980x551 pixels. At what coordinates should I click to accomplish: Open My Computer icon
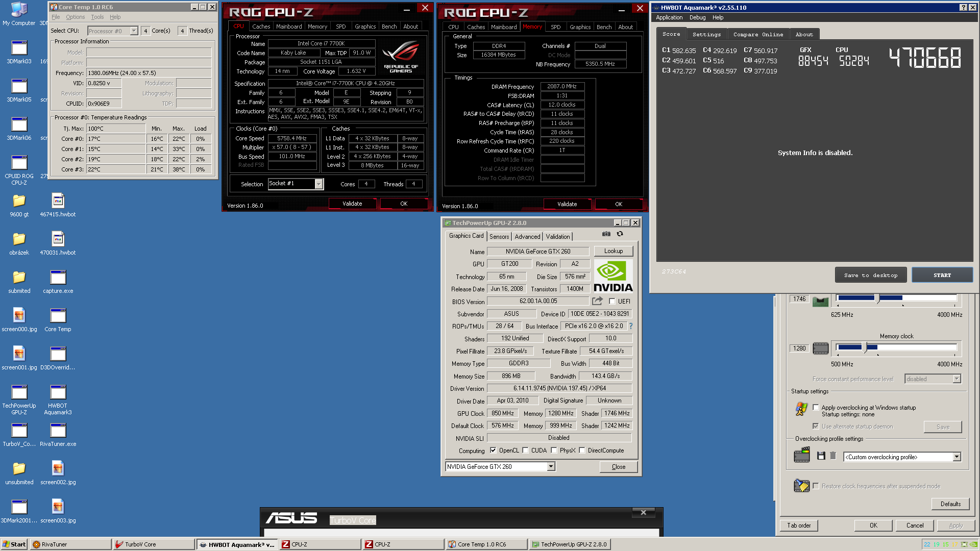pyautogui.click(x=19, y=14)
